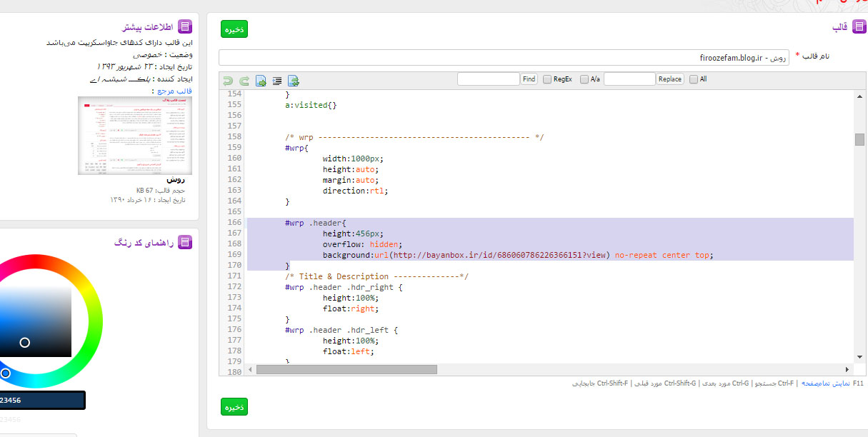Click the document with refresh arrows icon
This screenshot has height=437, width=868.
[x=293, y=81]
